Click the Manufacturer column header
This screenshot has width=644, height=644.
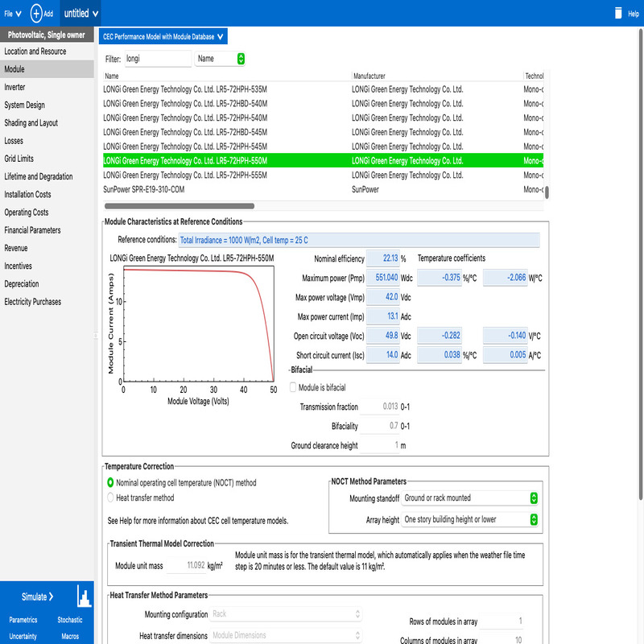(x=437, y=76)
